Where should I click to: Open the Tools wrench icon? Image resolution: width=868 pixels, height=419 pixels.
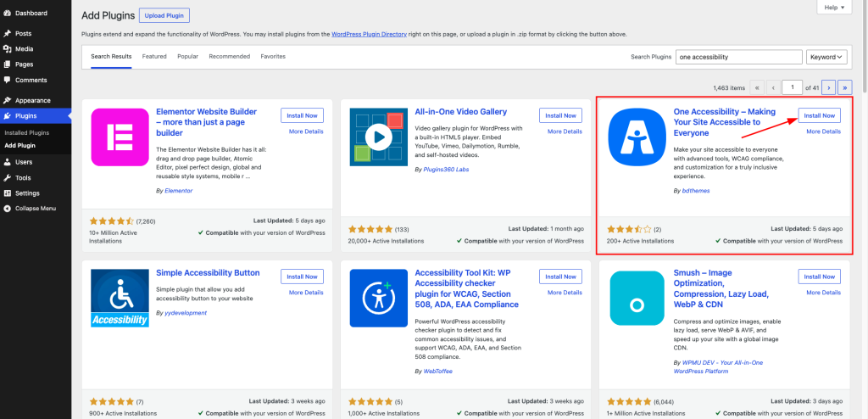pyautogui.click(x=7, y=177)
